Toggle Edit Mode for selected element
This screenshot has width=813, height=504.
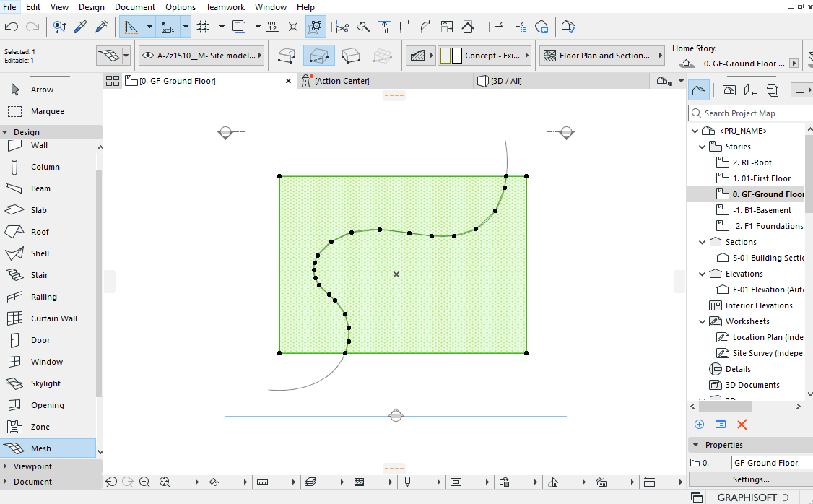click(316, 27)
